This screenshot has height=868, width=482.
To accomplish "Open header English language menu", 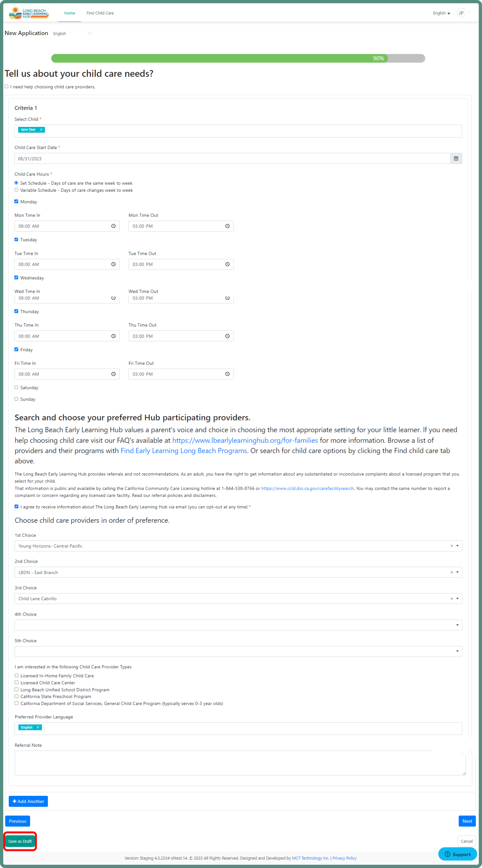I will [x=442, y=13].
